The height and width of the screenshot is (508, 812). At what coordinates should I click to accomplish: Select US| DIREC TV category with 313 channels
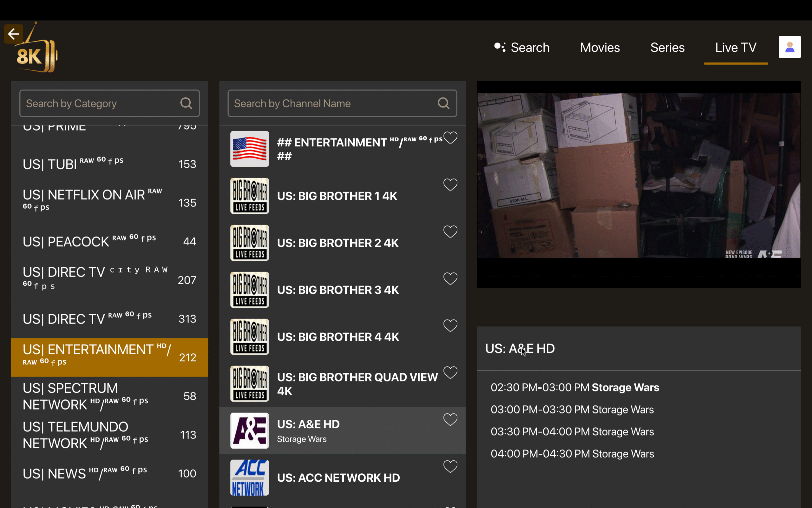tap(109, 318)
